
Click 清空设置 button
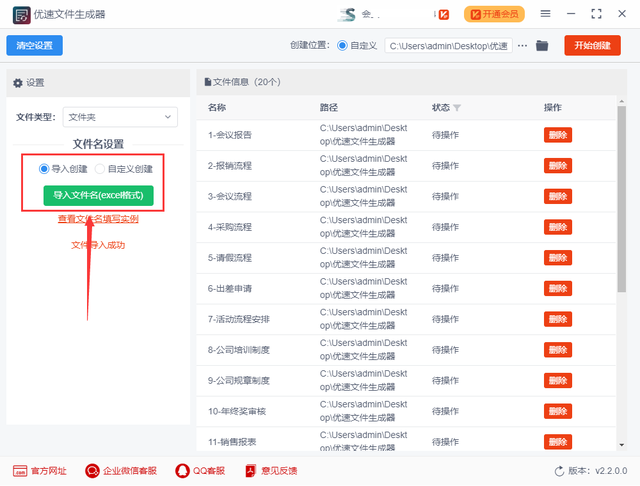(x=35, y=45)
